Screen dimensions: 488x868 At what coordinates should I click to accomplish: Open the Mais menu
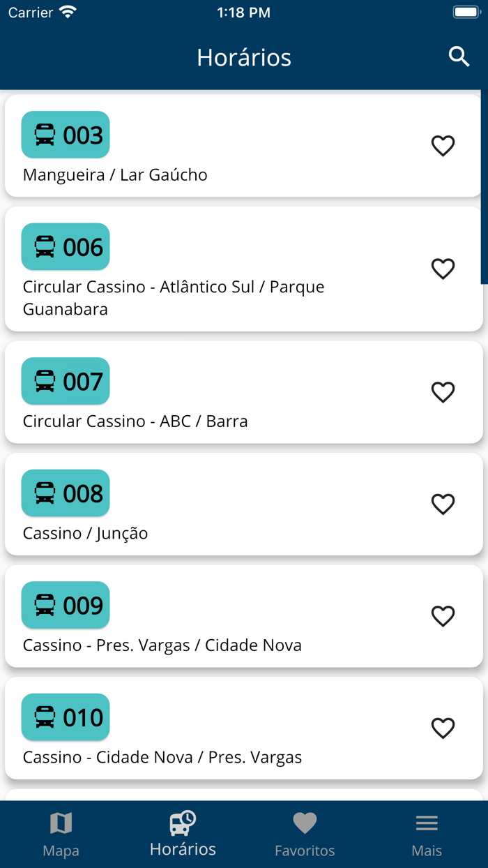[x=427, y=834]
